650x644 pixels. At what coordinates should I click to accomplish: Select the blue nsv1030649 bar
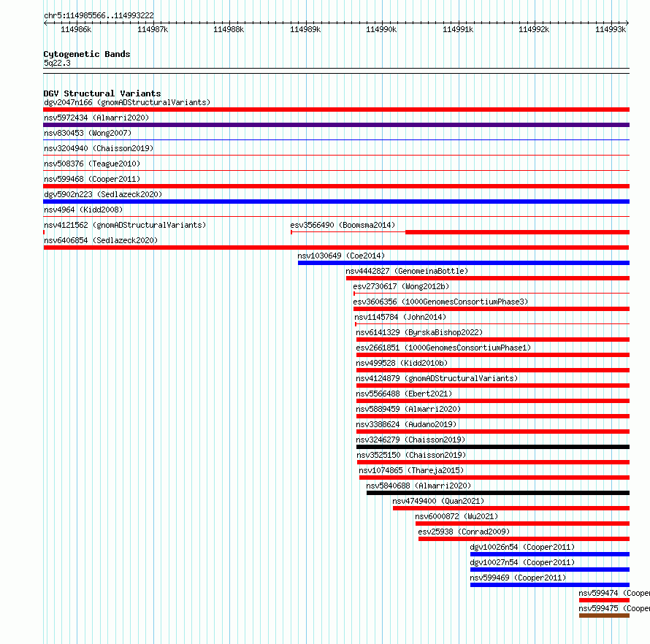click(464, 263)
